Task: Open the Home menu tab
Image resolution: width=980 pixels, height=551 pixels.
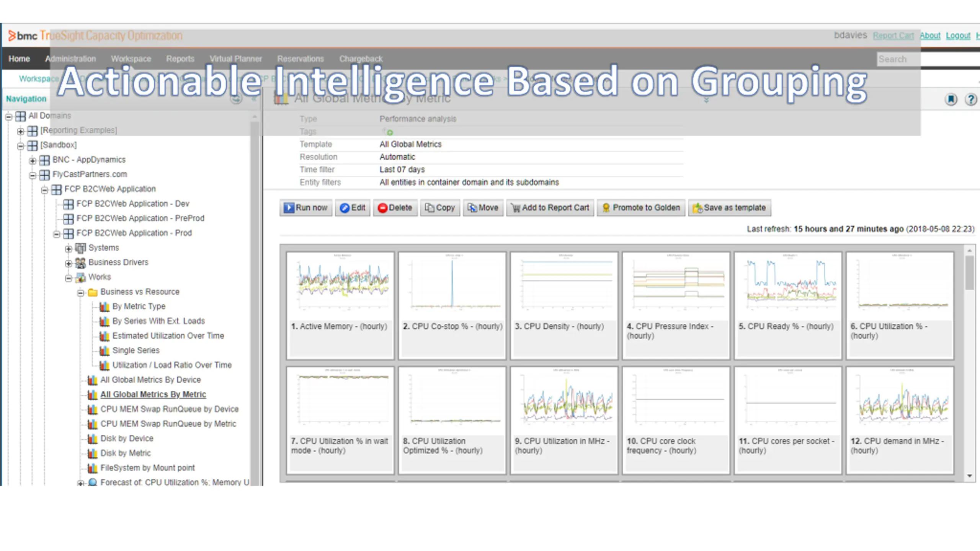Action: coord(19,59)
